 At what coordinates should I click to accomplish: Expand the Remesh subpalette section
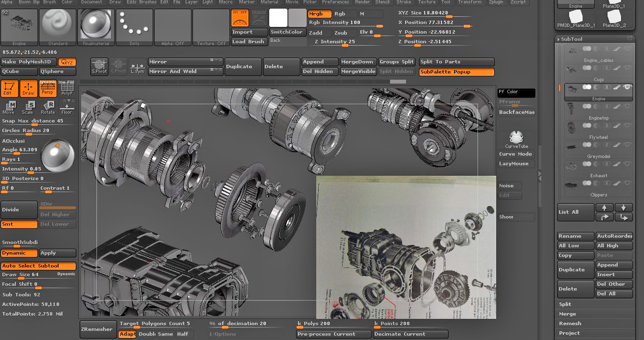tap(570, 323)
